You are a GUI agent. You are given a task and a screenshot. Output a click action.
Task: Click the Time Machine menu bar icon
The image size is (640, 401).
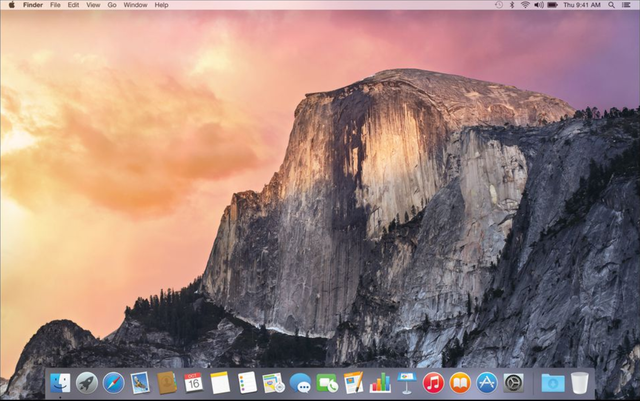(x=499, y=5)
